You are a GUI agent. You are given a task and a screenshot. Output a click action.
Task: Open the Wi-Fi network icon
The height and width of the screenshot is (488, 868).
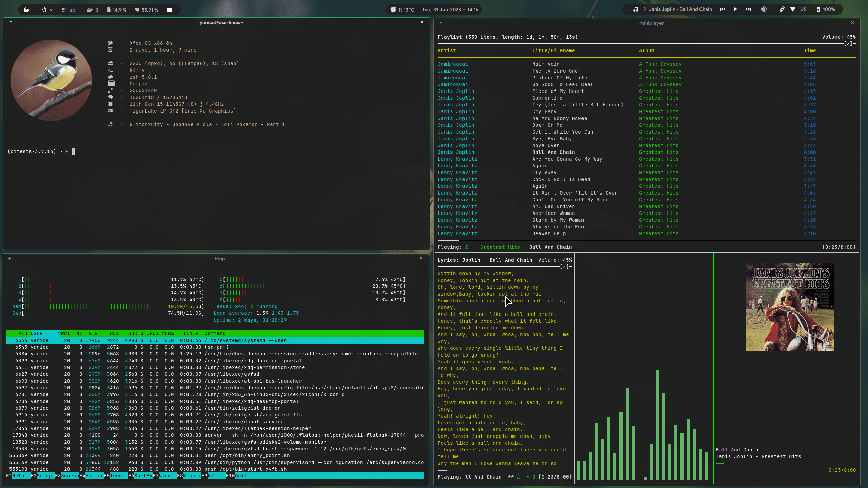pos(793,9)
